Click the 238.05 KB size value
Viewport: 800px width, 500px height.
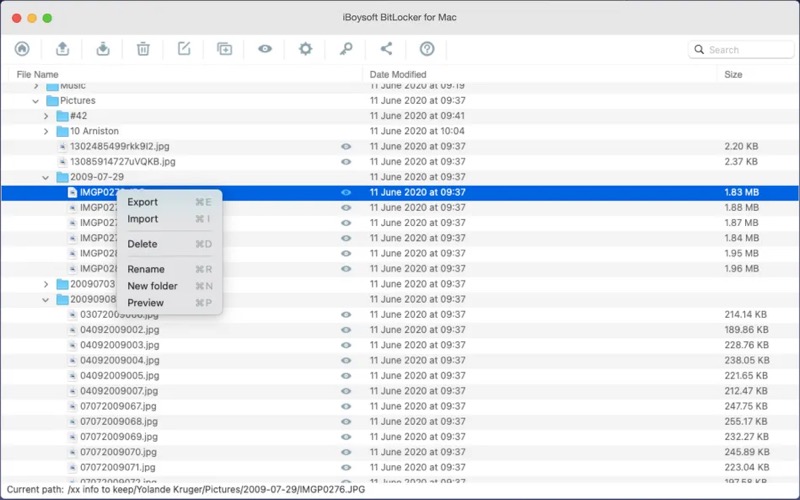(x=747, y=360)
